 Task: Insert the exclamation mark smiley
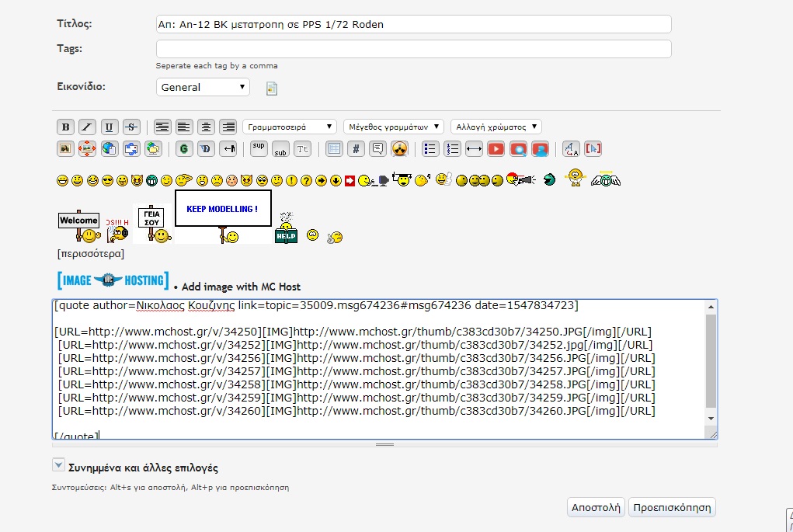tap(291, 180)
